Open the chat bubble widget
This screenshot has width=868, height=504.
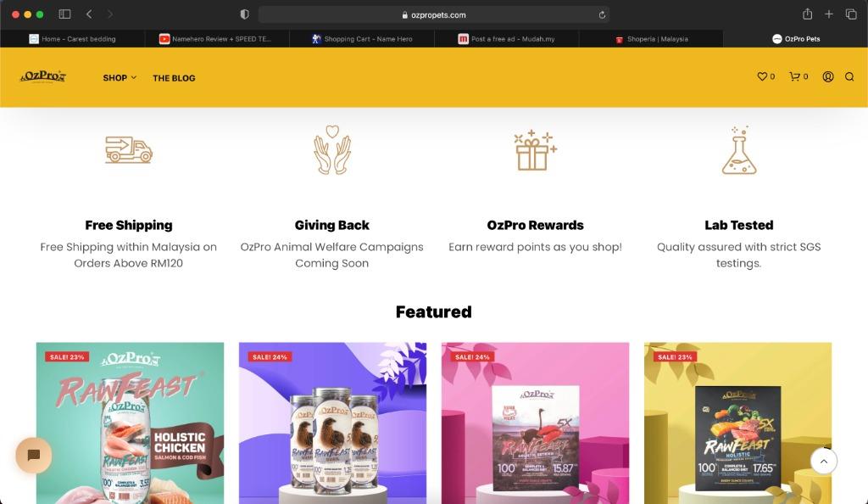(x=34, y=456)
